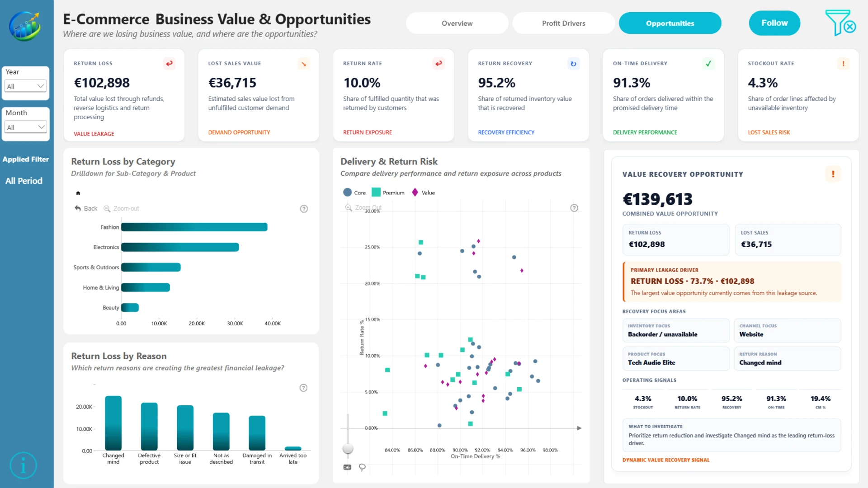Open help icon on Return Loss by Reason

coord(303,388)
